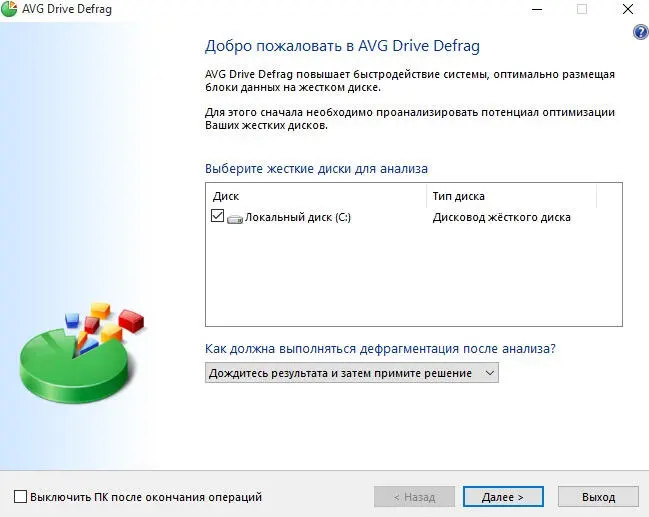Click the AVG Drive Defrag title bar logo
The height and width of the screenshot is (517, 649).
[x=9, y=9]
